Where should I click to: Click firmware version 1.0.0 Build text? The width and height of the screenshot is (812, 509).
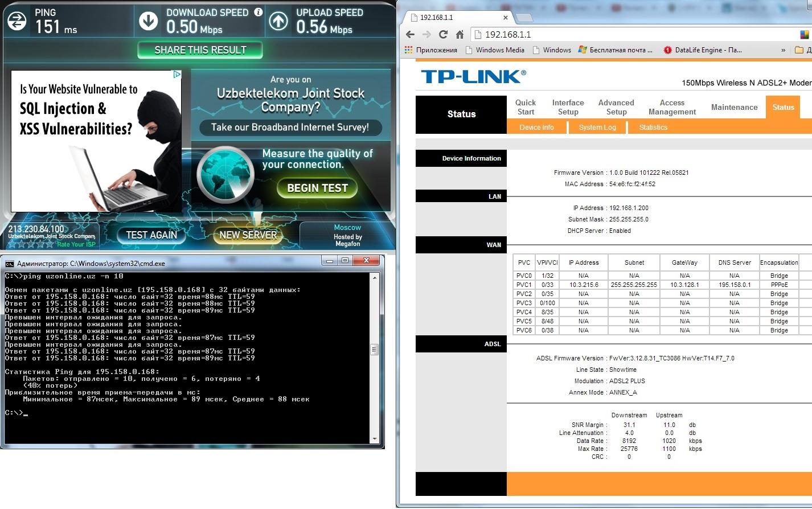pyautogui.click(x=649, y=173)
